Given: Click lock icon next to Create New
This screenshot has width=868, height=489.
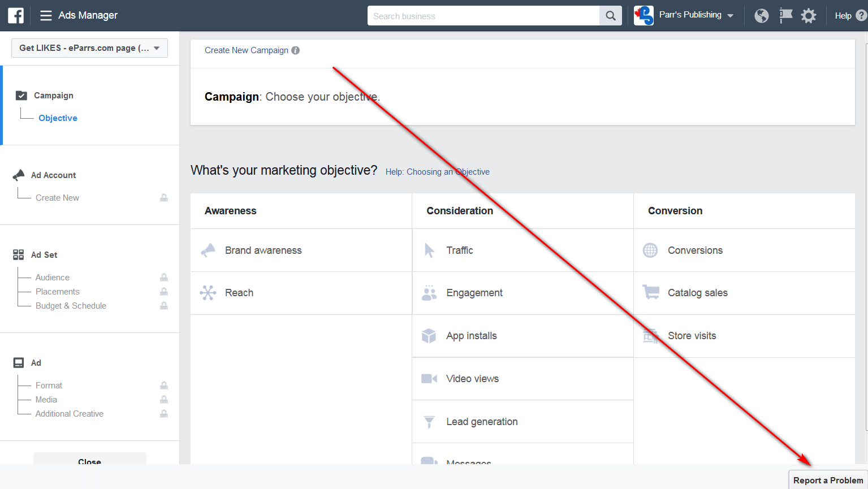Looking at the screenshot, I should coord(164,197).
